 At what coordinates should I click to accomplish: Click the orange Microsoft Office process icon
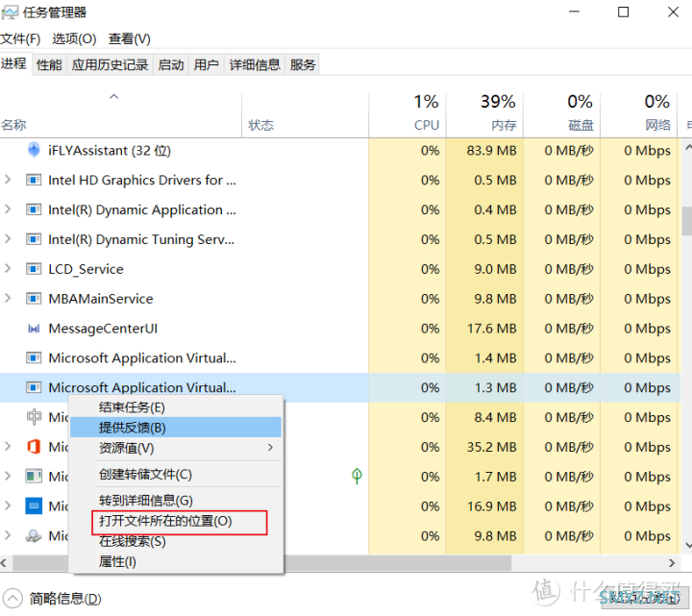(x=34, y=447)
